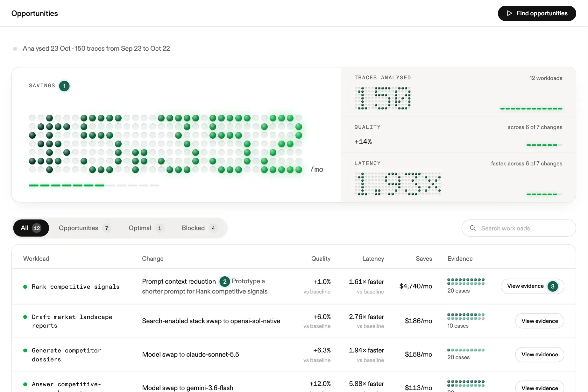Click the 2.76× faster latency value
This screenshot has width=588, height=392.
(x=366, y=317)
